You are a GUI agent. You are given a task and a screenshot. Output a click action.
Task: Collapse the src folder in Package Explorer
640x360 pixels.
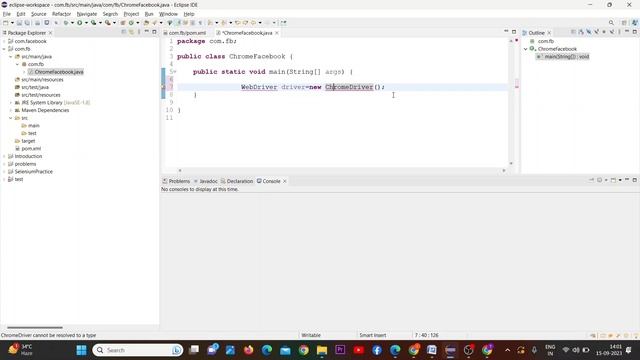point(11,118)
